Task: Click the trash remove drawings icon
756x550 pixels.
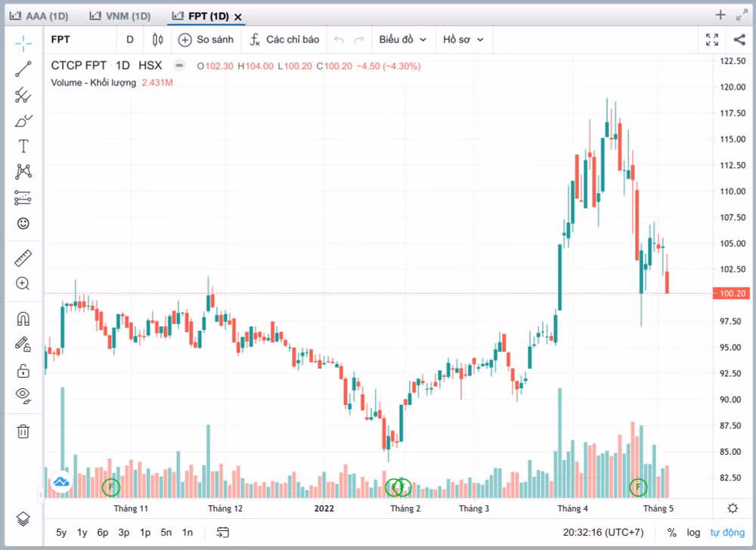Action: [x=23, y=431]
